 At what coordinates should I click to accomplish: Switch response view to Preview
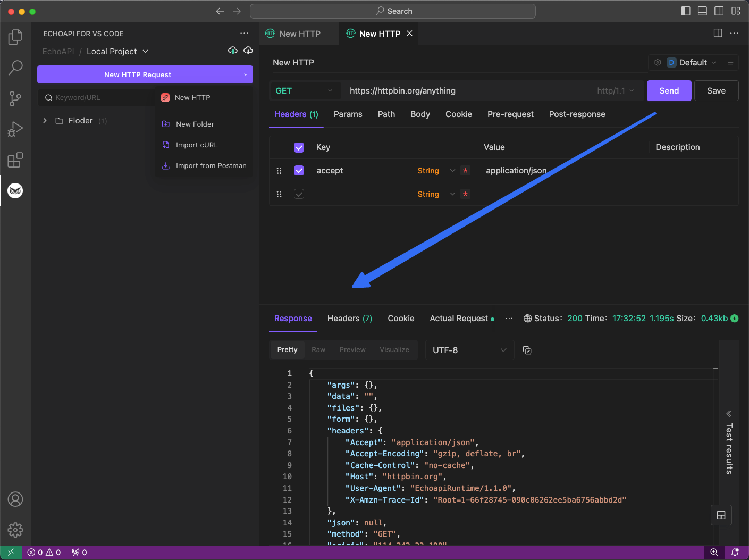(x=352, y=349)
